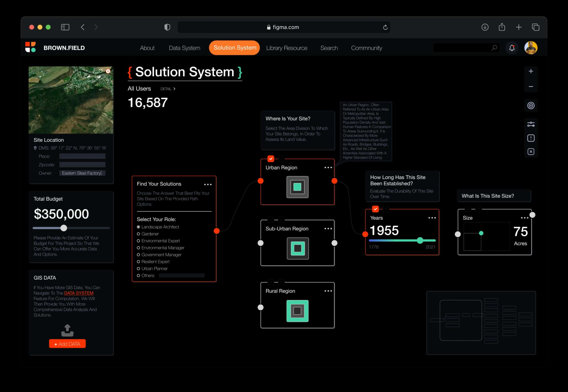The width and height of the screenshot is (568, 392).
Task: Uncheck the Urban Region orange checkbox
Action: click(271, 159)
